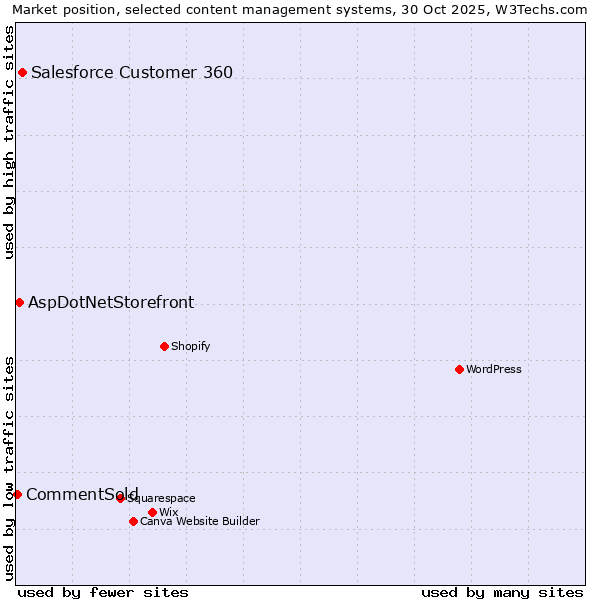Click the chart title with W3Techs.com
This screenshot has width=600, height=600.
pos(300,9)
